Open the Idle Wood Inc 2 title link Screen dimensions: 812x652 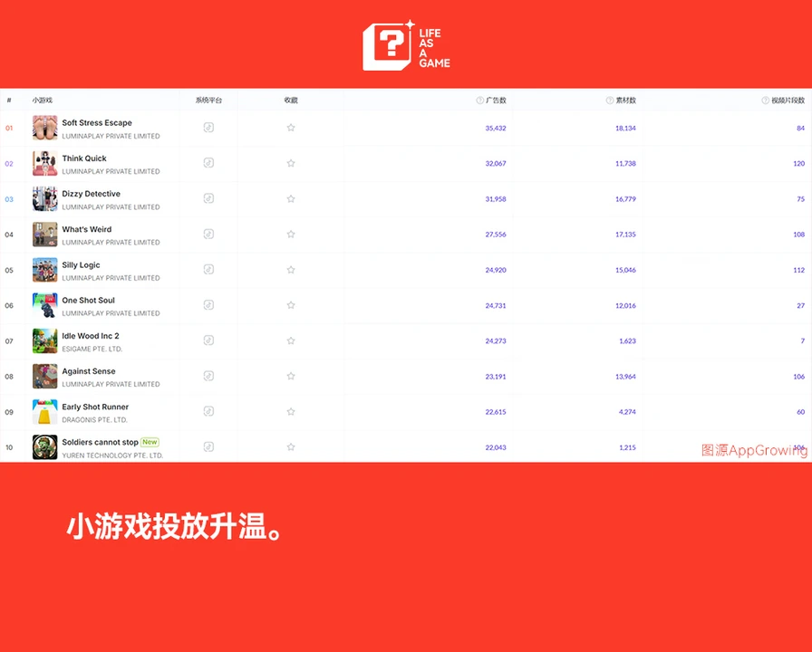coord(91,336)
